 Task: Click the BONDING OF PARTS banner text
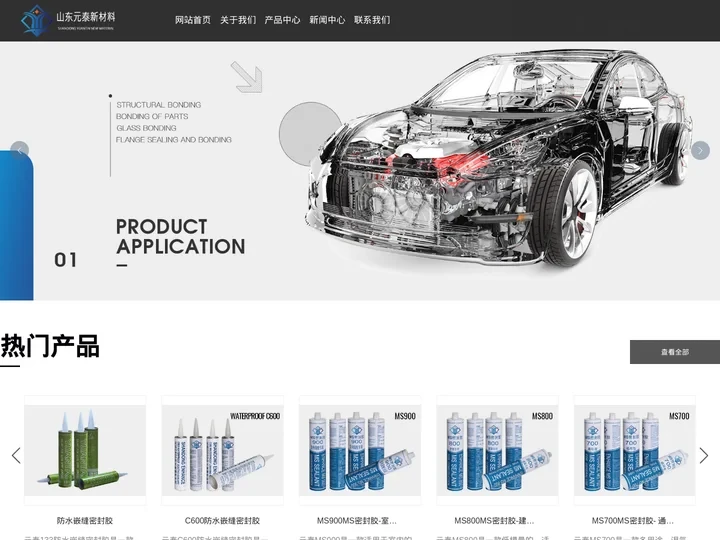152,117
